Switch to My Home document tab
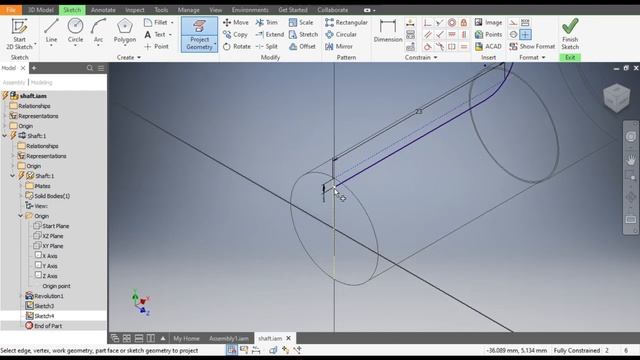This screenshot has height=360, width=640. click(186, 338)
